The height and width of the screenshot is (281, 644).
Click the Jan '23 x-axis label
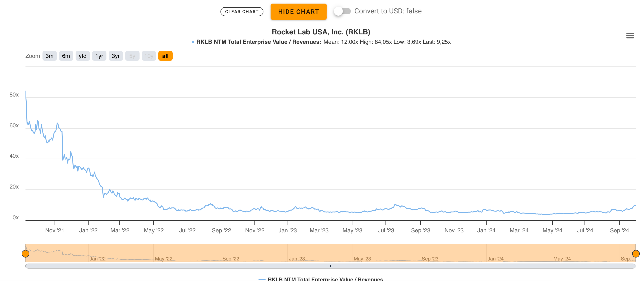click(288, 230)
